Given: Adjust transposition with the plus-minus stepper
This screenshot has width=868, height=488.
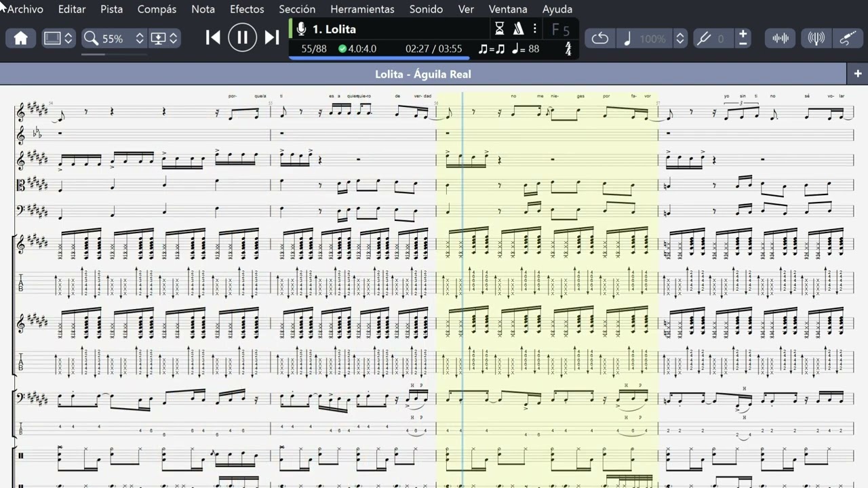Looking at the screenshot, I should [743, 39].
